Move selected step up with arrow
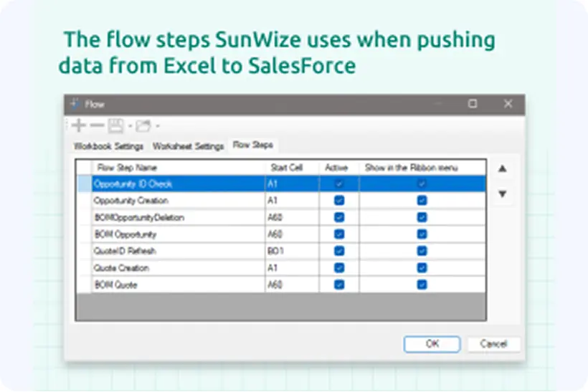This screenshot has width=588, height=392. tap(503, 169)
